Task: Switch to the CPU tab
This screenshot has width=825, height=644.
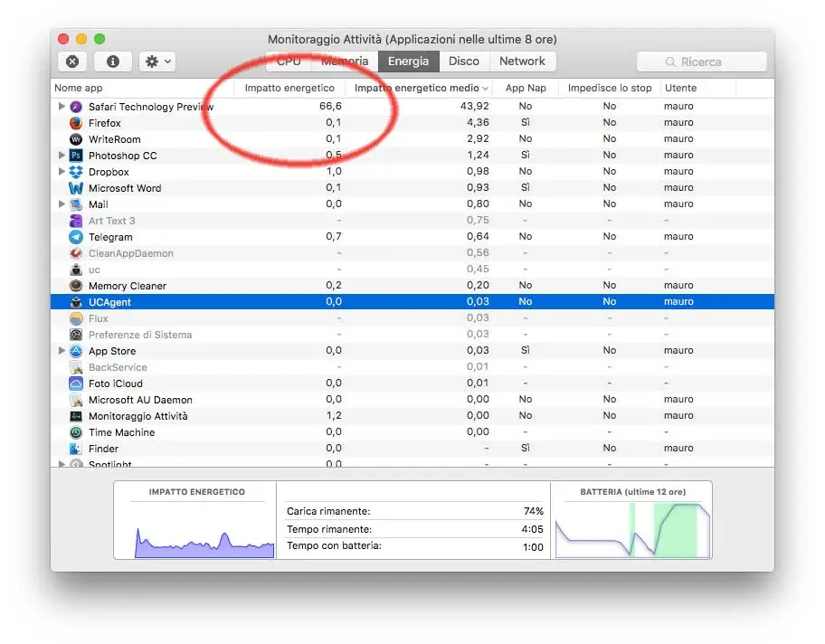Action: pyautogui.click(x=288, y=61)
